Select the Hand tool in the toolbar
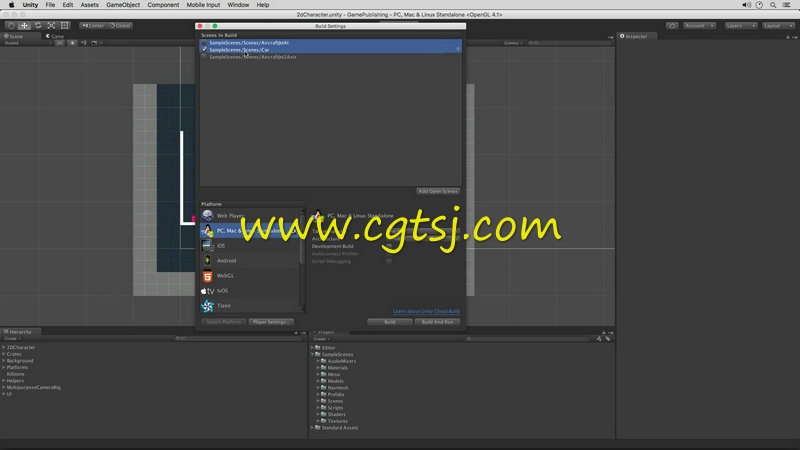 point(11,26)
